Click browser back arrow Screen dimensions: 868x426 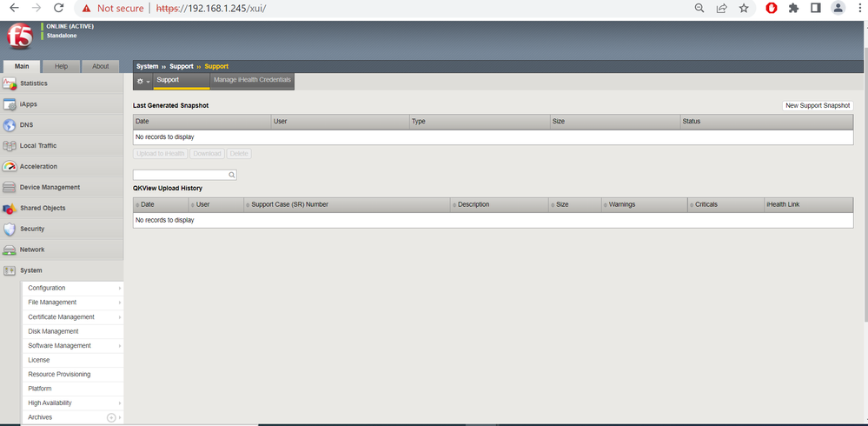point(15,9)
